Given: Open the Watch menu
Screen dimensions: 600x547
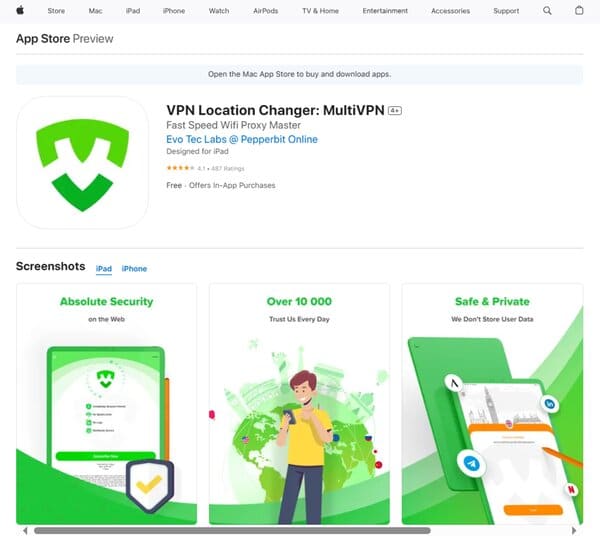Looking at the screenshot, I should pos(219,11).
